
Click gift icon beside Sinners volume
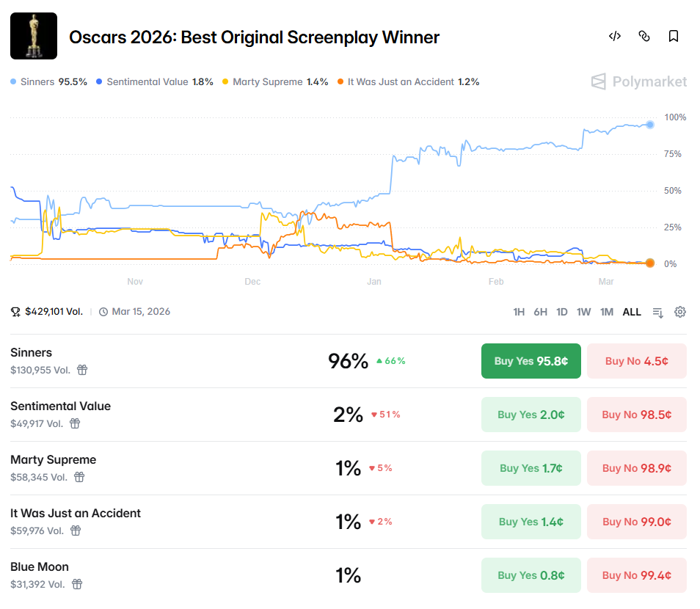coord(82,370)
